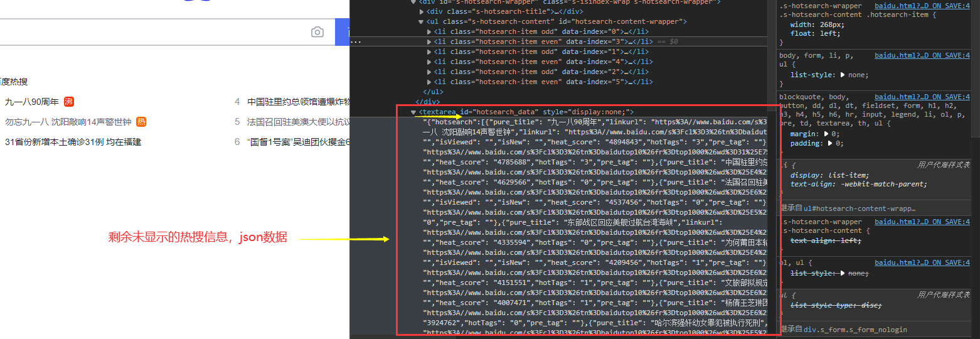
Task: Expand li hotsearch-item data-index 2
Action: (x=429, y=72)
